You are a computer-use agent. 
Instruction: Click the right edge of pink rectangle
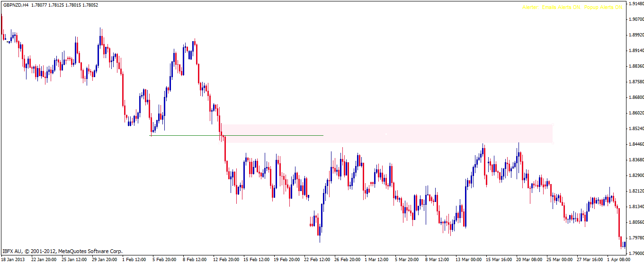[x=553, y=133]
